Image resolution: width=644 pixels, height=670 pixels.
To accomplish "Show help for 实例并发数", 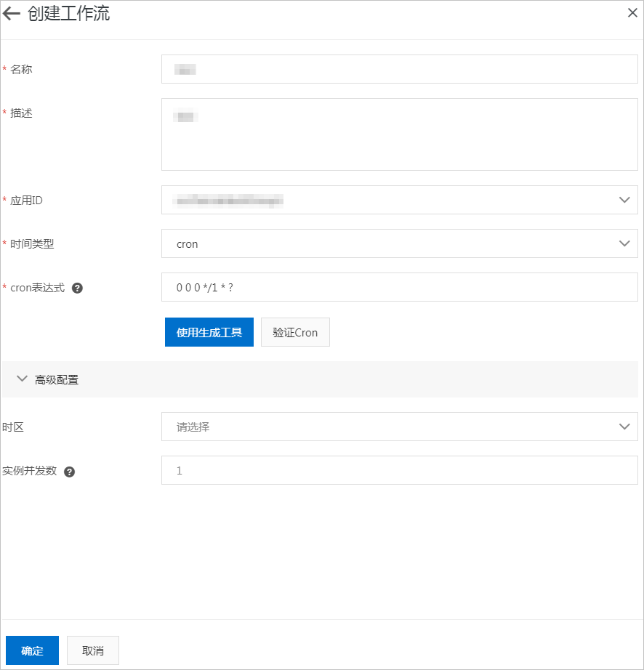I will coord(69,472).
